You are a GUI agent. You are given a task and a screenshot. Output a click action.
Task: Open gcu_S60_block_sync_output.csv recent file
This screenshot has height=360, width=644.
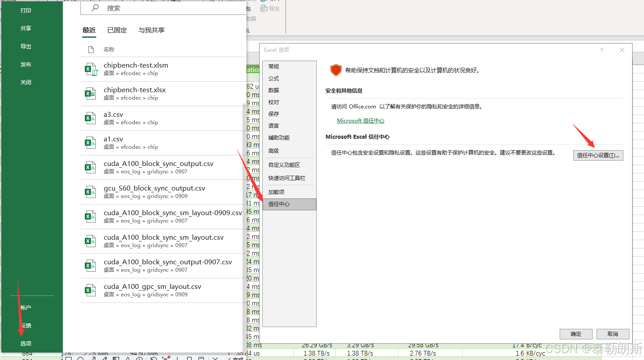coord(163,192)
